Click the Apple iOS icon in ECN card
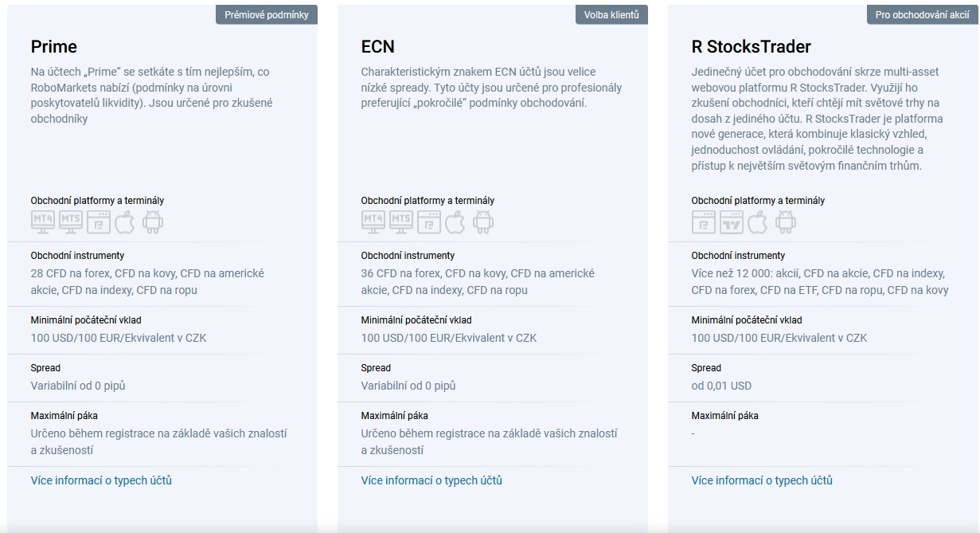Screen dimensions: 980x533 455,221
